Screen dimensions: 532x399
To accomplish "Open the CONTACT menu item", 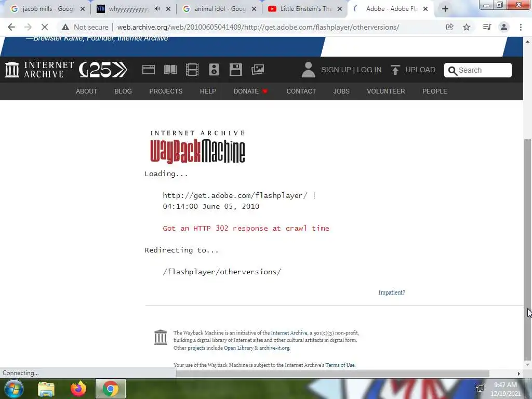I will click(301, 91).
